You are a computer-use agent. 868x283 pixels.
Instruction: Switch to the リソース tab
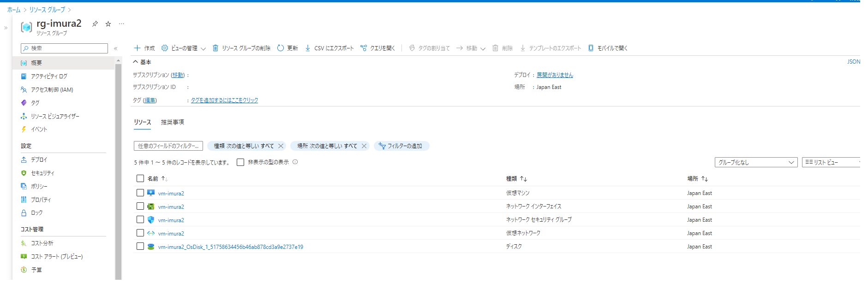click(x=143, y=122)
